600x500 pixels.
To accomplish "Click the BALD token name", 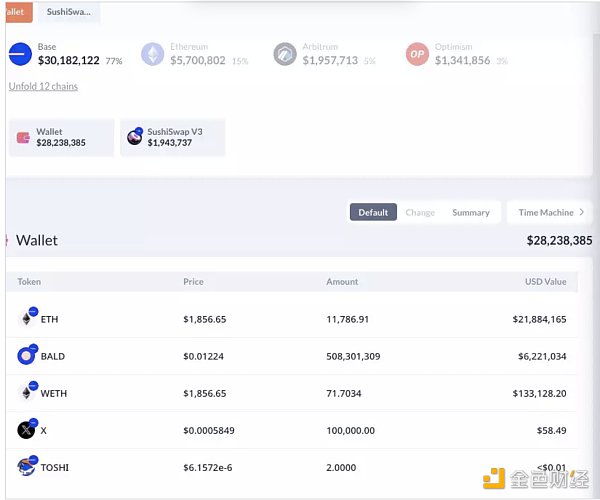I will [x=53, y=356].
